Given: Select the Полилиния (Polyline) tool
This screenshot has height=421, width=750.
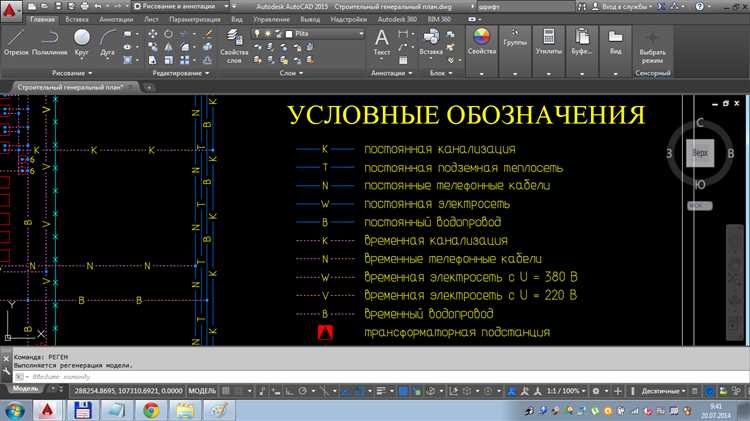Looking at the screenshot, I should pyautogui.click(x=49, y=42).
